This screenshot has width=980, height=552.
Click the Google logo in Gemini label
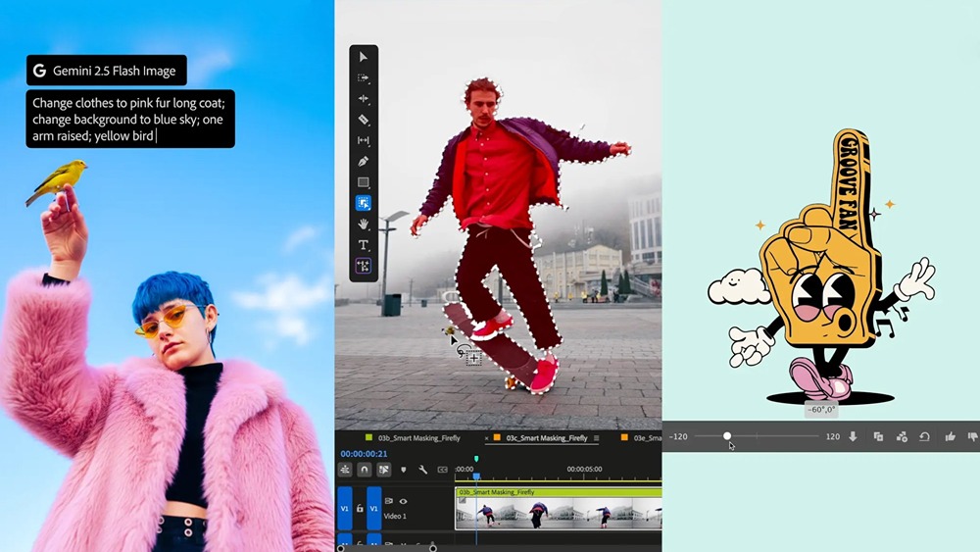click(39, 71)
